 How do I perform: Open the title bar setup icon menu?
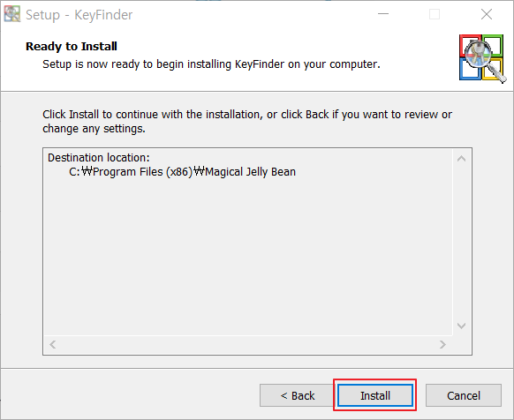tap(12, 14)
